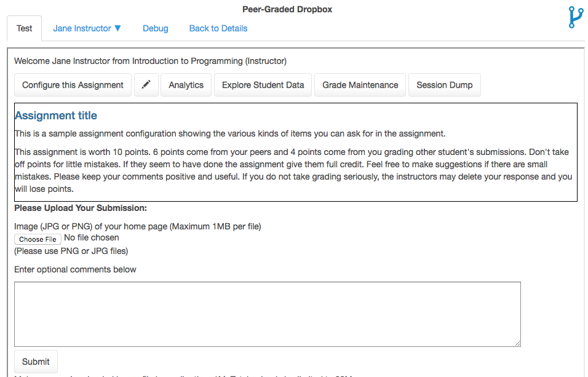588x377 pixels.
Task: Open Configure this Assignment
Action: [x=73, y=85]
